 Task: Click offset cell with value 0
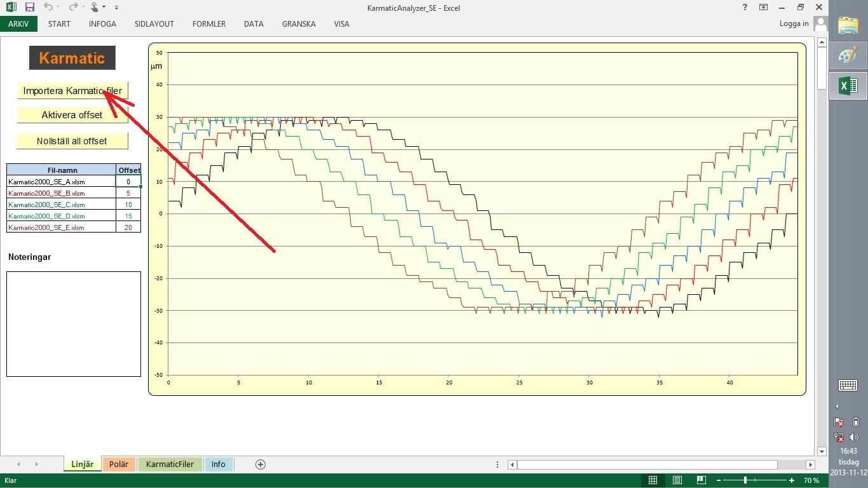point(128,182)
